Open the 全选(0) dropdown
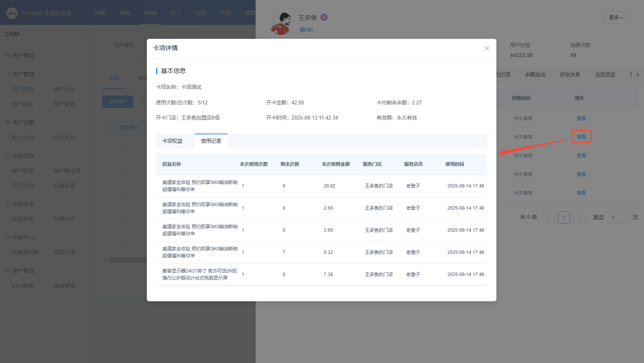This screenshot has height=363, width=644. pos(129,127)
